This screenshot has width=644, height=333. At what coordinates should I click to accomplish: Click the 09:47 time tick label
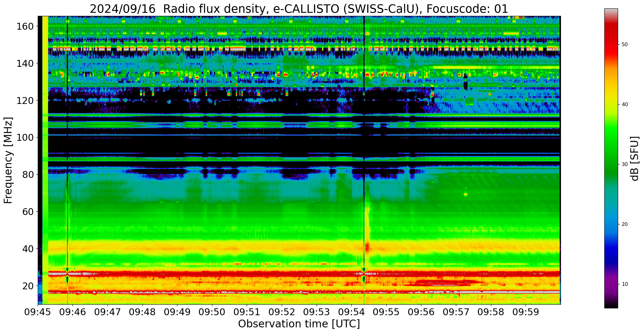pyautogui.click(x=107, y=312)
